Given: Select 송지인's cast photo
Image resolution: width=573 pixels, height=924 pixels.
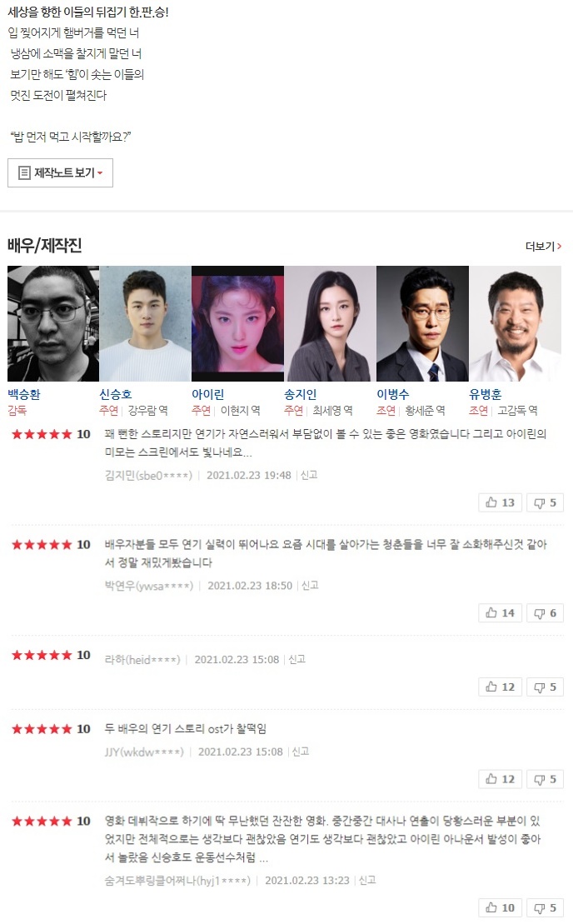Looking at the screenshot, I should (x=330, y=323).
